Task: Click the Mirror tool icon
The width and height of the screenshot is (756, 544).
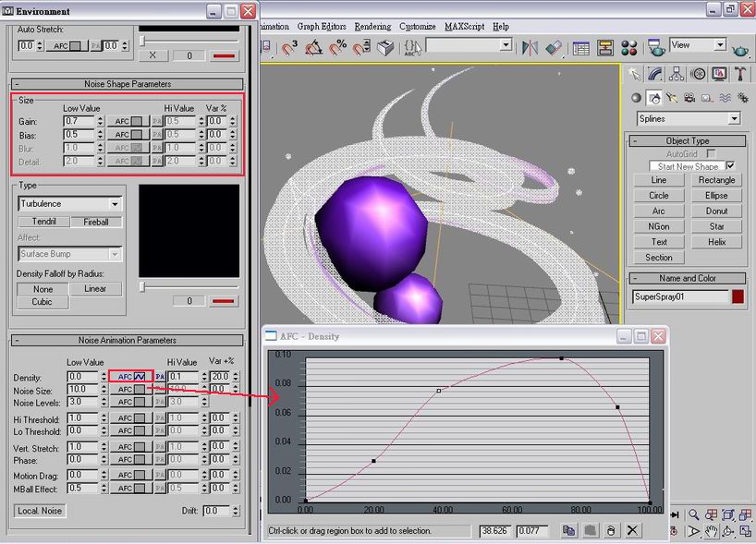Action: 530,47
